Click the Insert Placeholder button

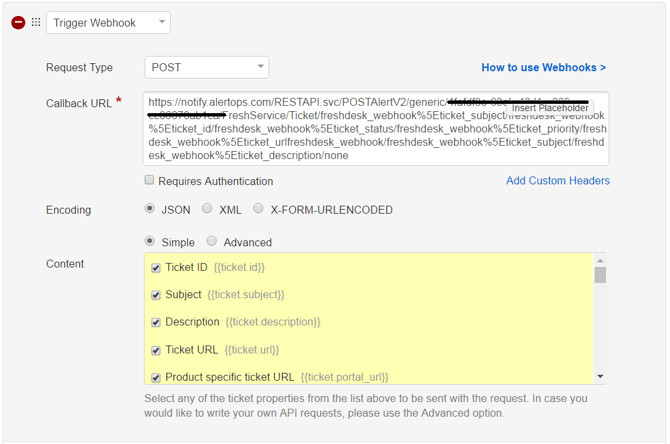click(x=550, y=108)
